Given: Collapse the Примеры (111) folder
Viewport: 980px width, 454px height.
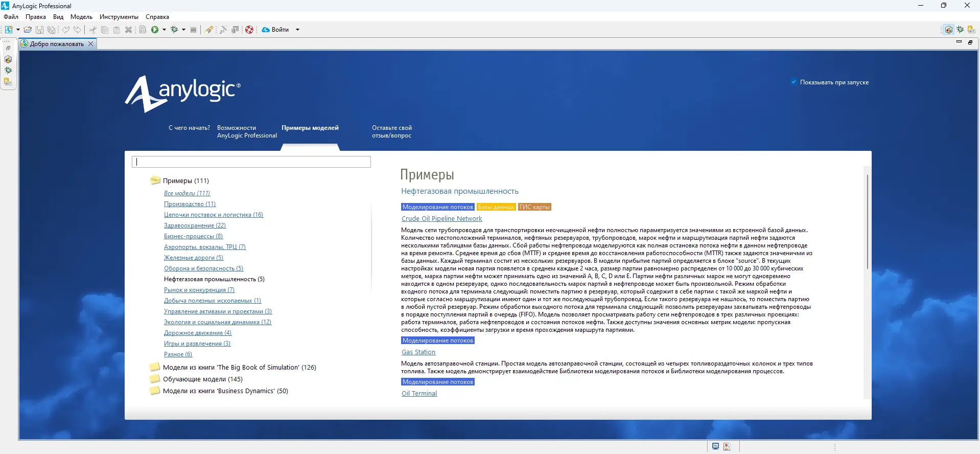Looking at the screenshot, I should [155, 180].
